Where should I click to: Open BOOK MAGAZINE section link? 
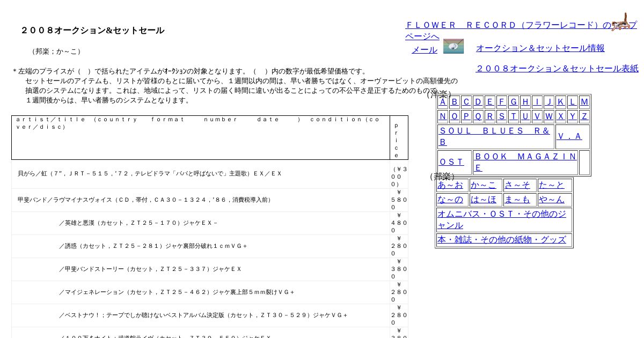point(525,162)
